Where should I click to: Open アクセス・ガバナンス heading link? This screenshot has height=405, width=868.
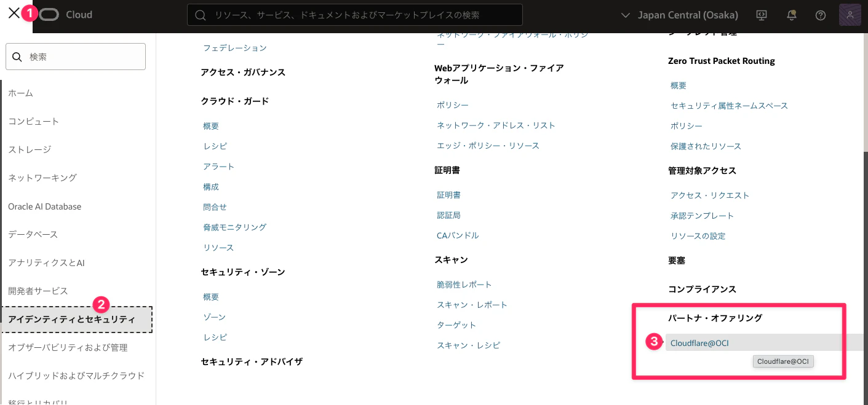point(243,73)
